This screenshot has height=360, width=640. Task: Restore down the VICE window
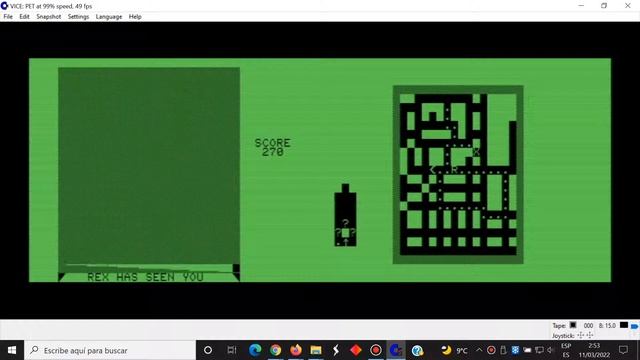click(604, 6)
